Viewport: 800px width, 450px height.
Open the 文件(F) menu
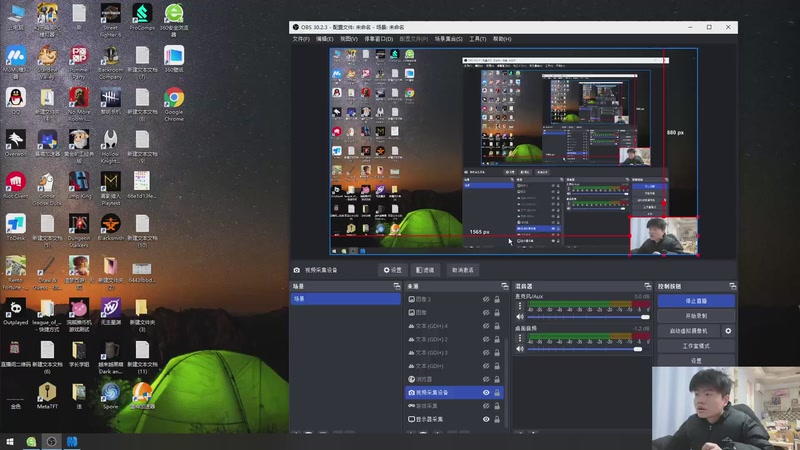pyautogui.click(x=301, y=39)
